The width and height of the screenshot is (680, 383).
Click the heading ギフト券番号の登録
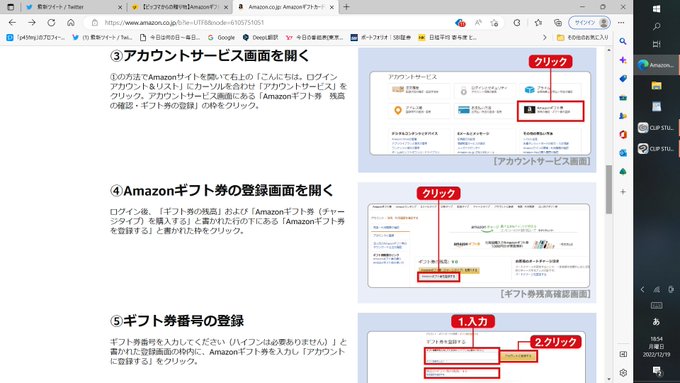pos(177,321)
